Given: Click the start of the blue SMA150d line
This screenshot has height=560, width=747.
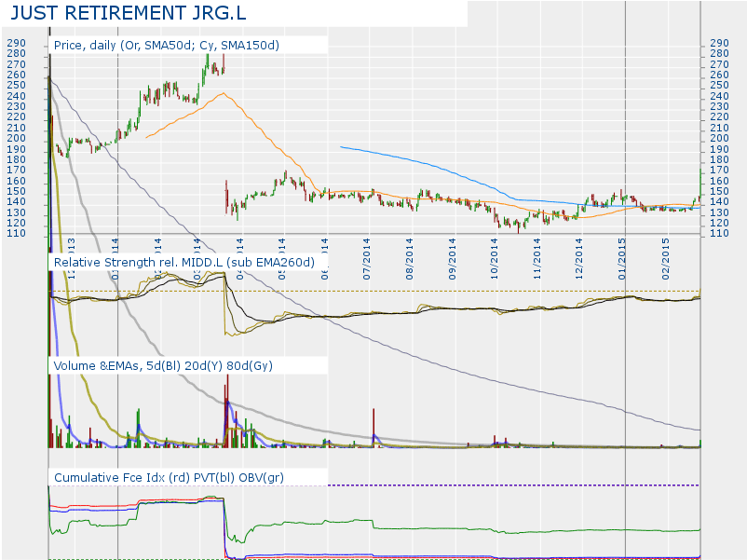Looking at the screenshot, I should pyautogui.click(x=341, y=147).
